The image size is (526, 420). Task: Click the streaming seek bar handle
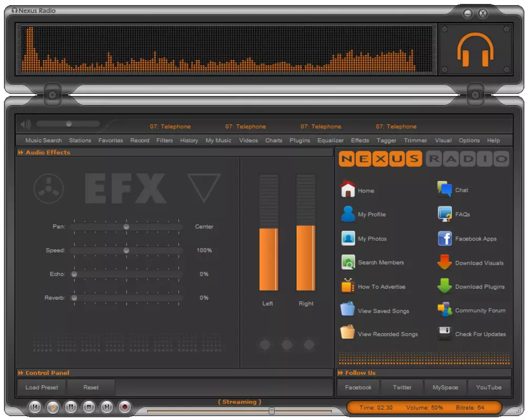click(272, 411)
